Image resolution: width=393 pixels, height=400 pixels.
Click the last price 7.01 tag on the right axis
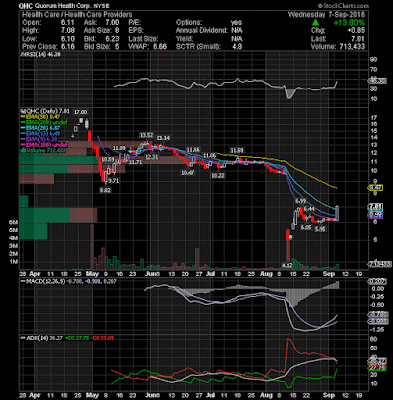[x=376, y=206]
